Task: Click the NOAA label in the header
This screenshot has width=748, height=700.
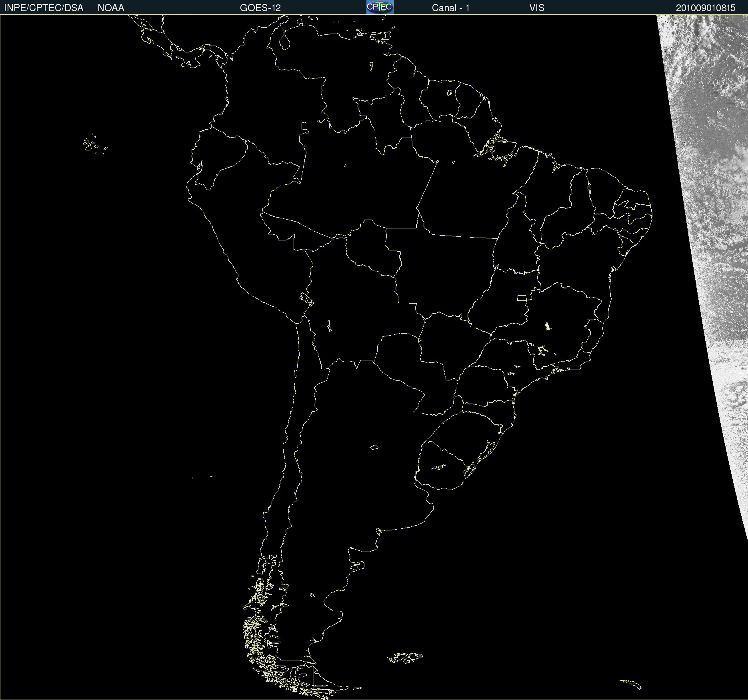Action: [x=111, y=8]
